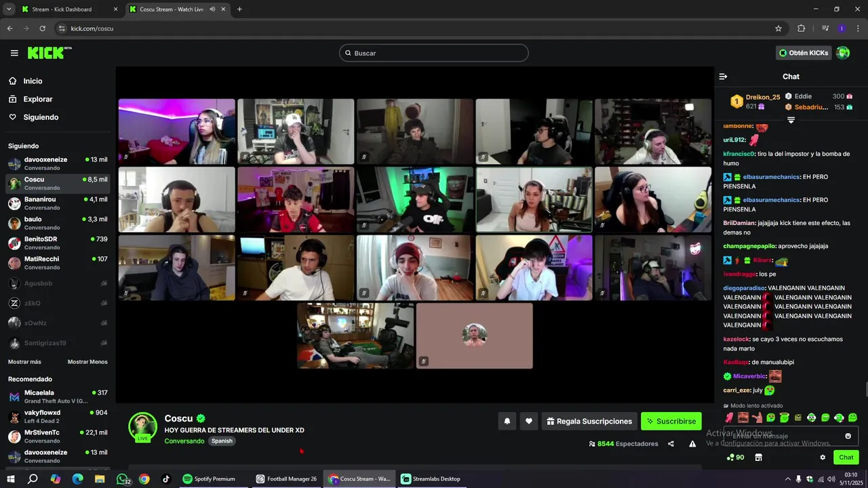The height and width of the screenshot is (488, 868).
Task: Open the emoji picker in chat input
Action: (x=848, y=436)
